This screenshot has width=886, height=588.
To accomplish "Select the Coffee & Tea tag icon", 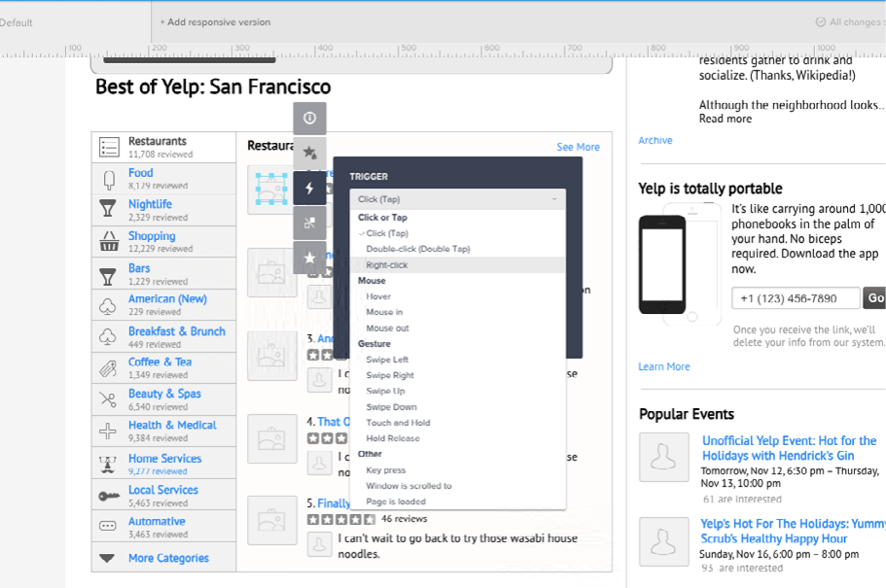I will [x=107, y=369].
